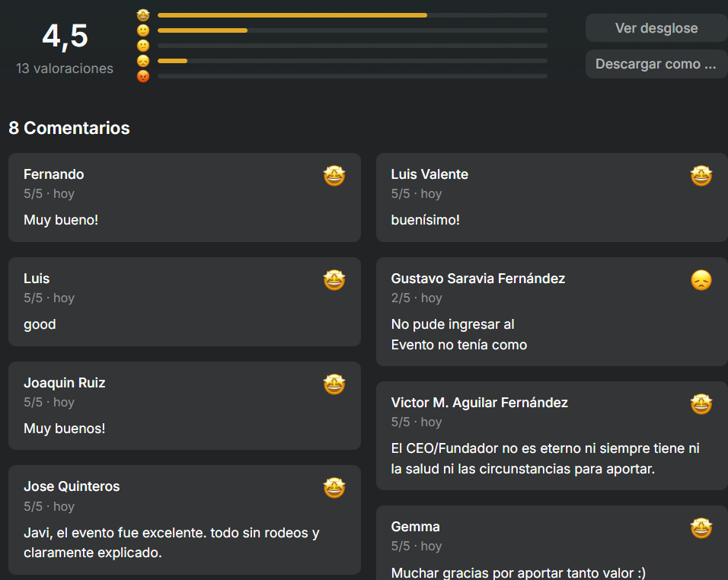Click the angry emoji in rating breakdown
The image size is (728, 580).
coord(143,76)
